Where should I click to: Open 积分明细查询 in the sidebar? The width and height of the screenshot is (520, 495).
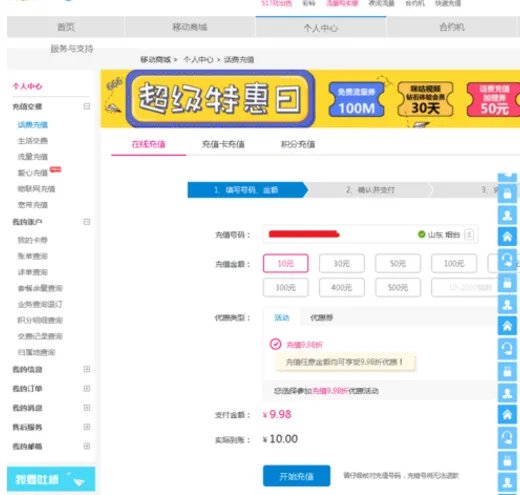40,320
